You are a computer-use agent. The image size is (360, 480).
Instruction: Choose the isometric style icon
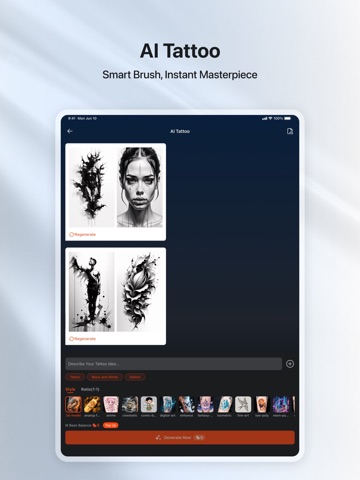[x=224, y=405]
